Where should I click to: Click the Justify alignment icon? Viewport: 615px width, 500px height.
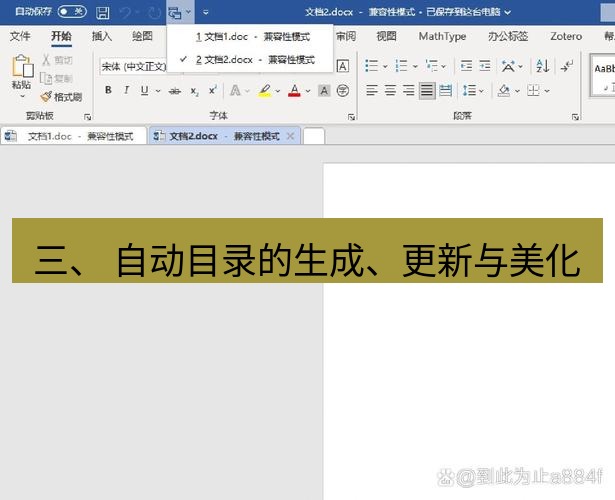pyautogui.click(x=427, y=91)
